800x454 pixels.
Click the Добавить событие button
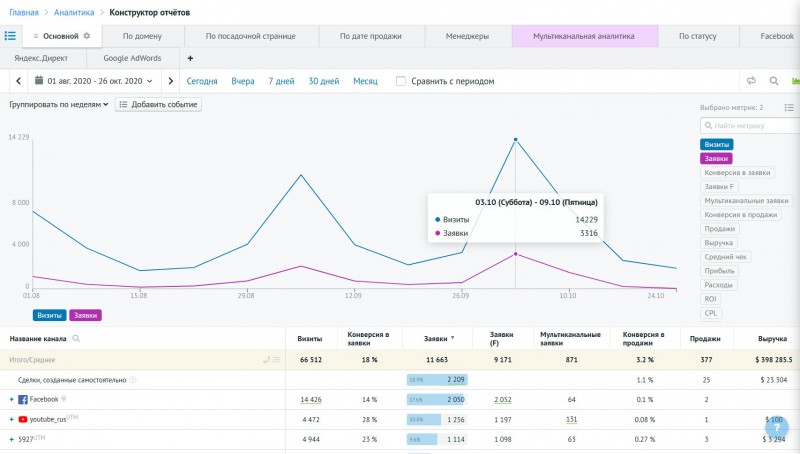click(x=158, y=104)
